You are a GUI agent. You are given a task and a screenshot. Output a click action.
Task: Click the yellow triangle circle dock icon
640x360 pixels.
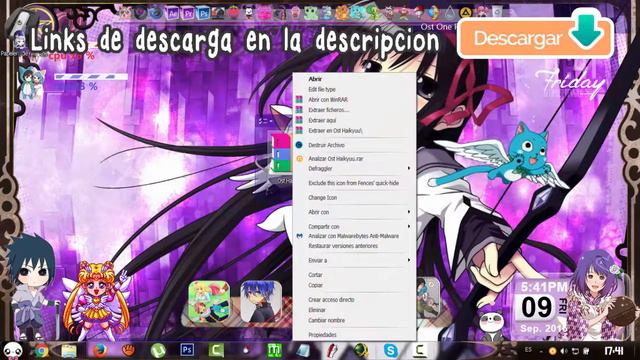tap(465, 13)
